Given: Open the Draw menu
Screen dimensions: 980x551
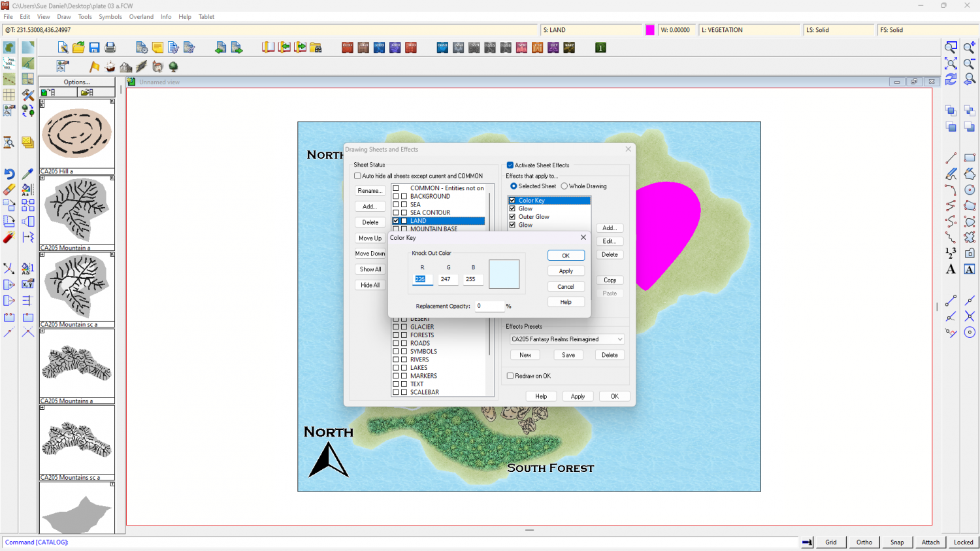Looking at the screenshot, I should [64, 17].
